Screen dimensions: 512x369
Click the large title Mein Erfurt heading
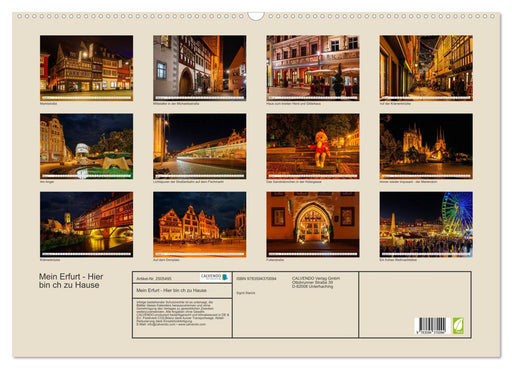71,281
